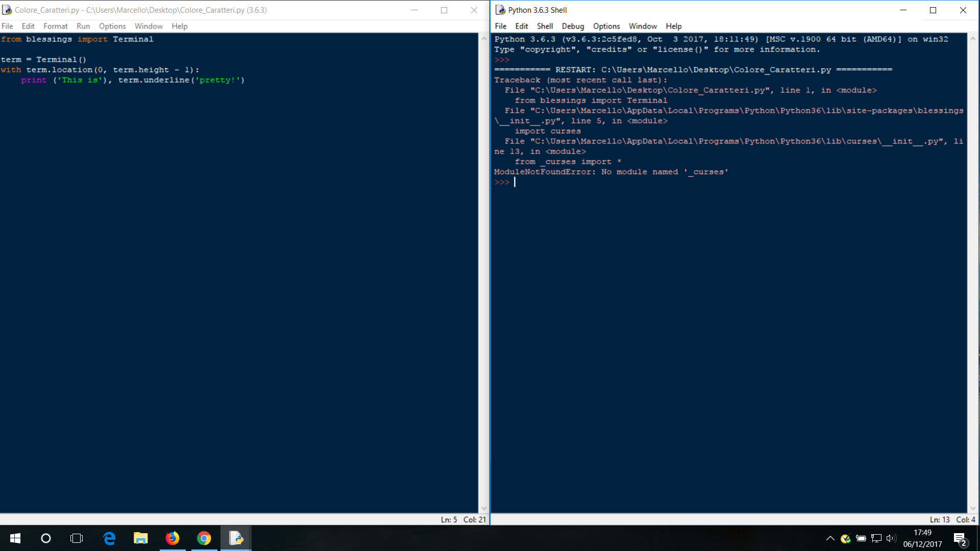This screenshot has width=980, height=551.
Task: Open the Action Center notifications icon
Action: 960,539
